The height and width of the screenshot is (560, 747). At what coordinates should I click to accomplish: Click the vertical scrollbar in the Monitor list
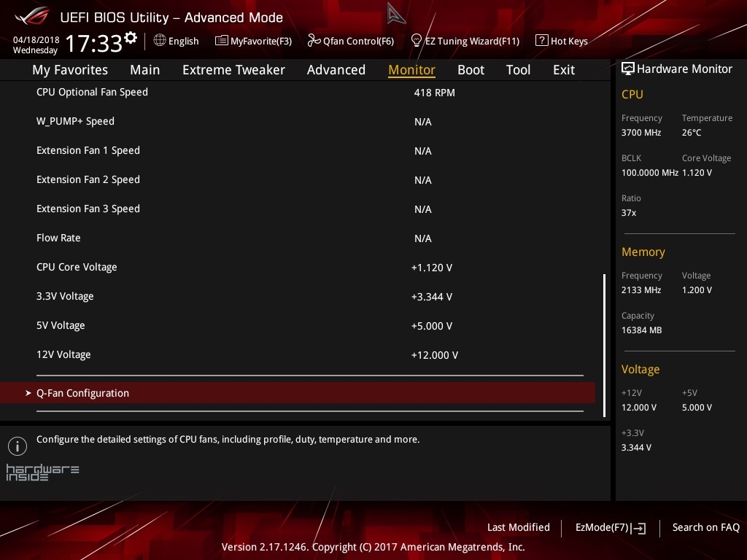point(605,345)
